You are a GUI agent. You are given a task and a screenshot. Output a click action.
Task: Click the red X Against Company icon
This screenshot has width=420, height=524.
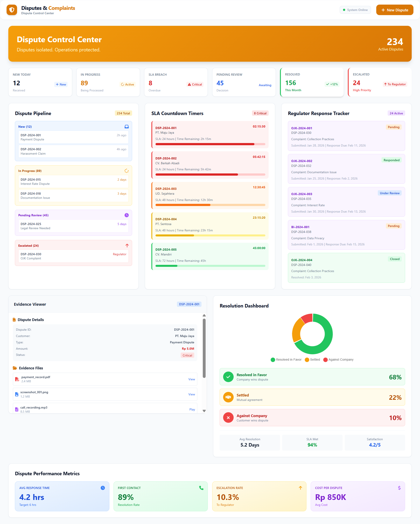(x=228, y=418)
